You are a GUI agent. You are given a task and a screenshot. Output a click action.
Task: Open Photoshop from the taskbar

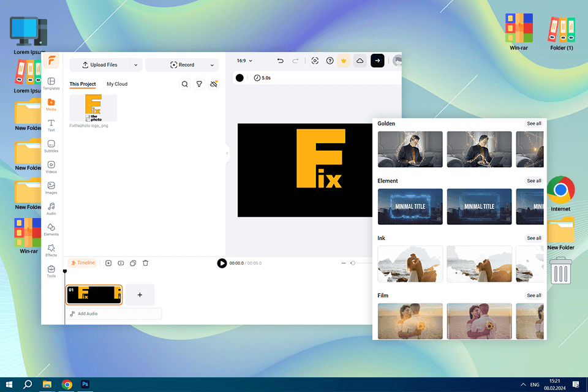(x=85, y=384)
